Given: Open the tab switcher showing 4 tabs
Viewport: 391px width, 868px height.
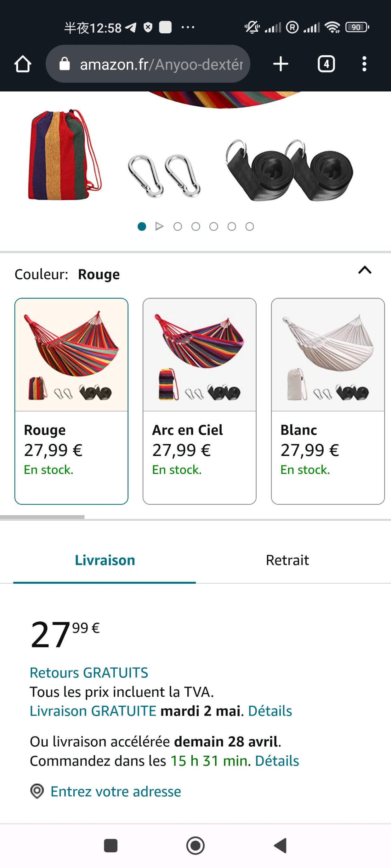Looking at the screenshot, I should click(x=326, y=64).
